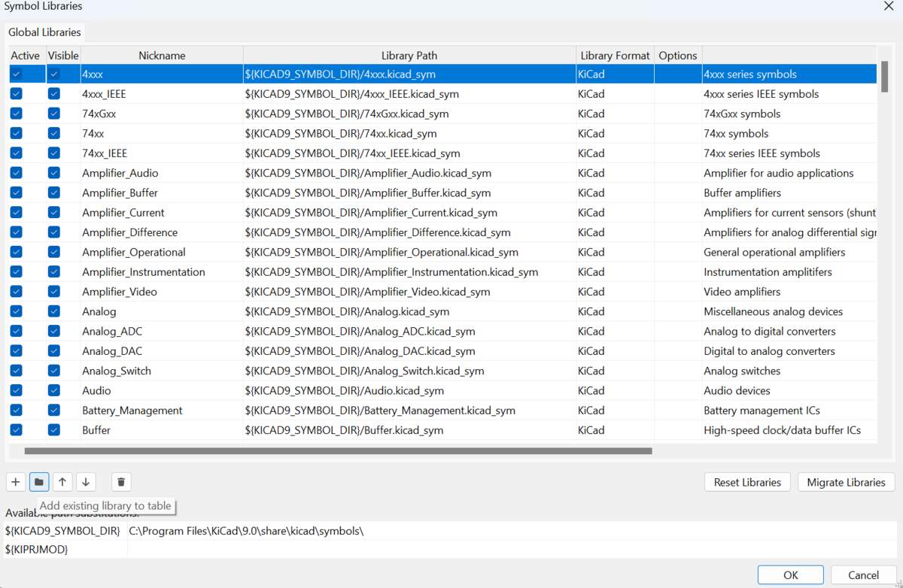Open the add existing library folder icon

pos(38,482)
